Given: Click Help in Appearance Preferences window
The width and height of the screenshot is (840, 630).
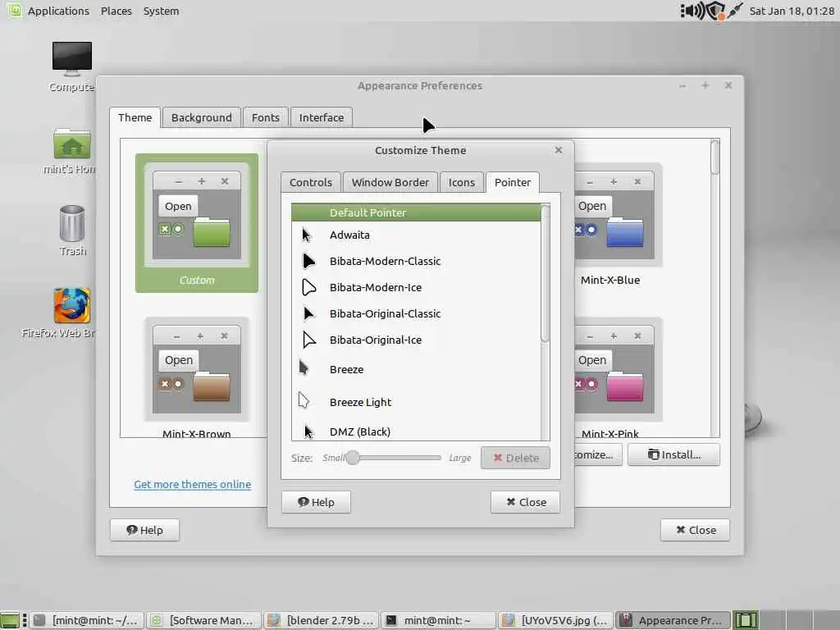Looking at the screenshot, I should tap(144, 530).
